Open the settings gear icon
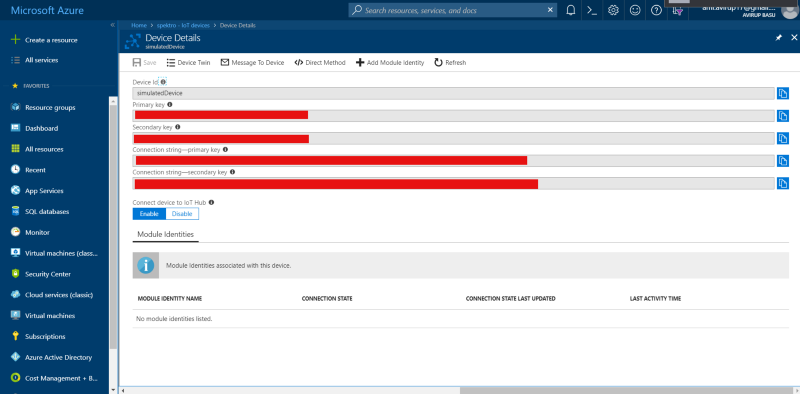 (x=614, y=10)
